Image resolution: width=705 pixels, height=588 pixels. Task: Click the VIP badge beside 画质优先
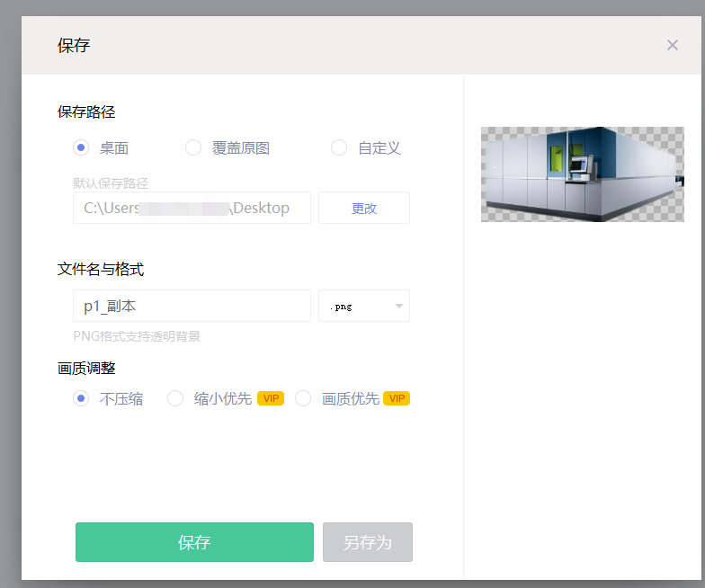[397, 398]
